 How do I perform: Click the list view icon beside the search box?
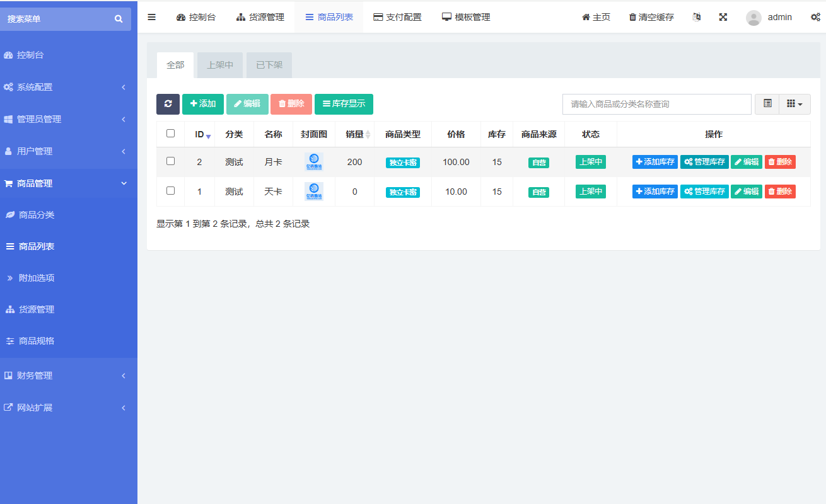pos(767,103)
